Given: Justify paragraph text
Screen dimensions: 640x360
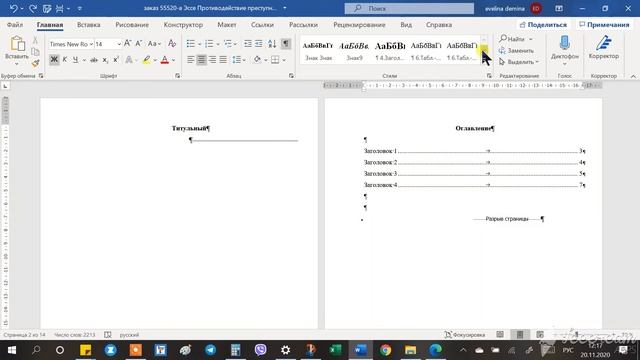Looking at the screenshot, I should pos(223,60).
